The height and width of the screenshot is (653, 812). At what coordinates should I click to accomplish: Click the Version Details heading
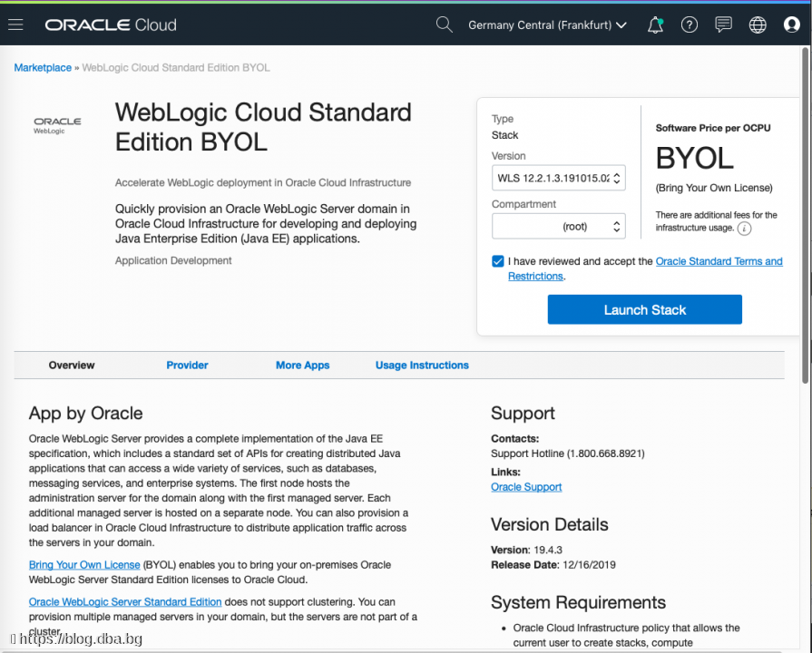coord(550,524)
